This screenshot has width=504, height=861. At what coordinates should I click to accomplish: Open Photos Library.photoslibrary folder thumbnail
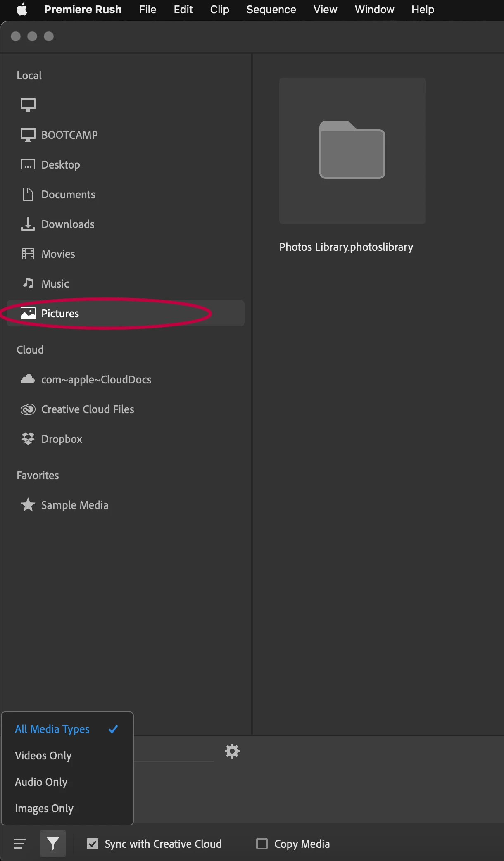(x=352, y=151)
